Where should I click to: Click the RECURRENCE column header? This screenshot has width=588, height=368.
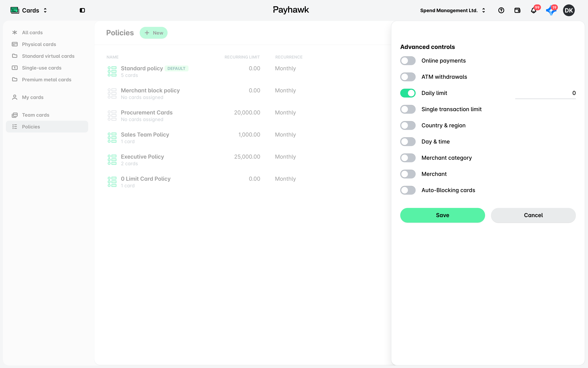click(289, 57)
